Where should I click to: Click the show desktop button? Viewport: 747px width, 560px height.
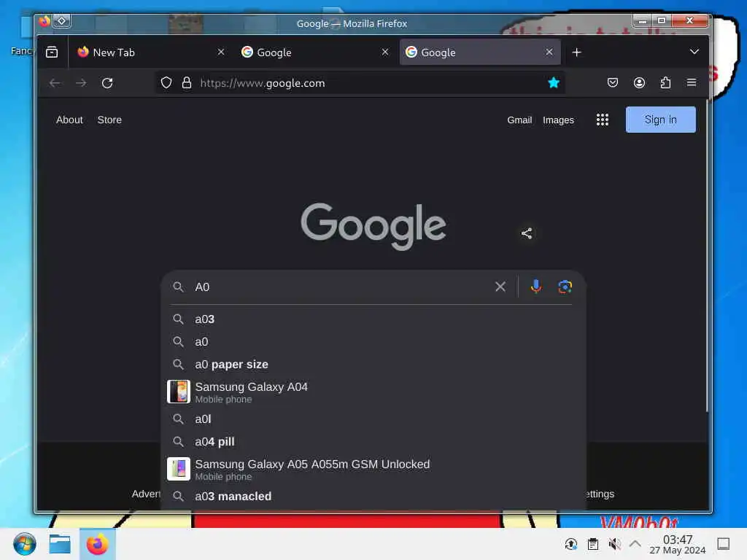723,544
